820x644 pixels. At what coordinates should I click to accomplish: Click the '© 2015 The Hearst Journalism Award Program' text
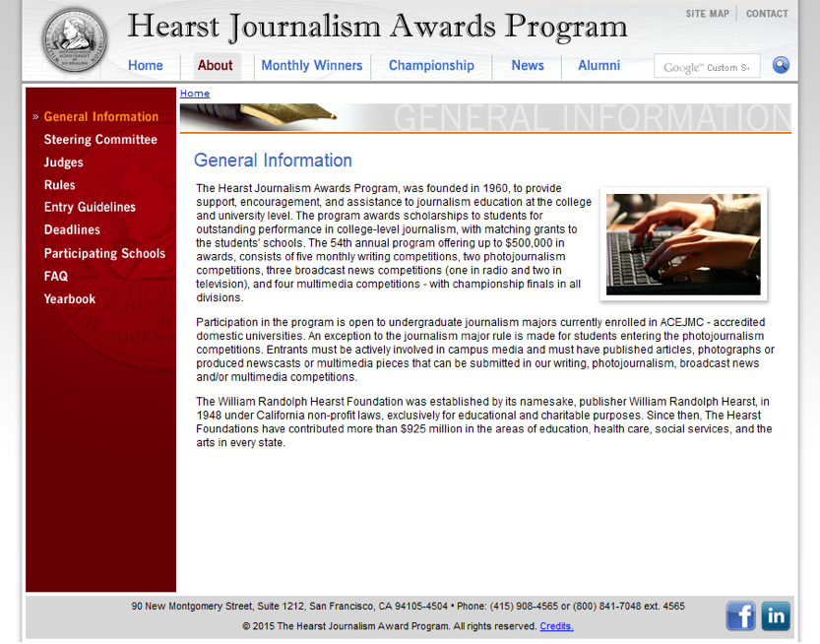click(x=390, y=626)
